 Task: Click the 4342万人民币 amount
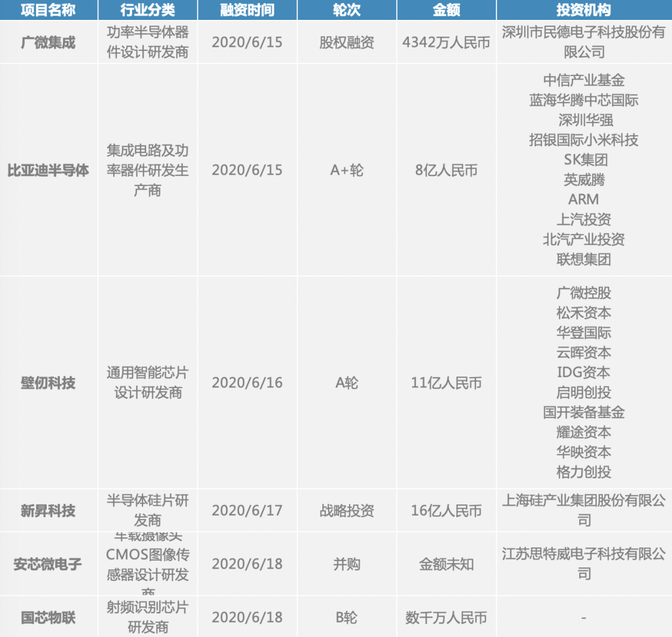coord(446,42)
